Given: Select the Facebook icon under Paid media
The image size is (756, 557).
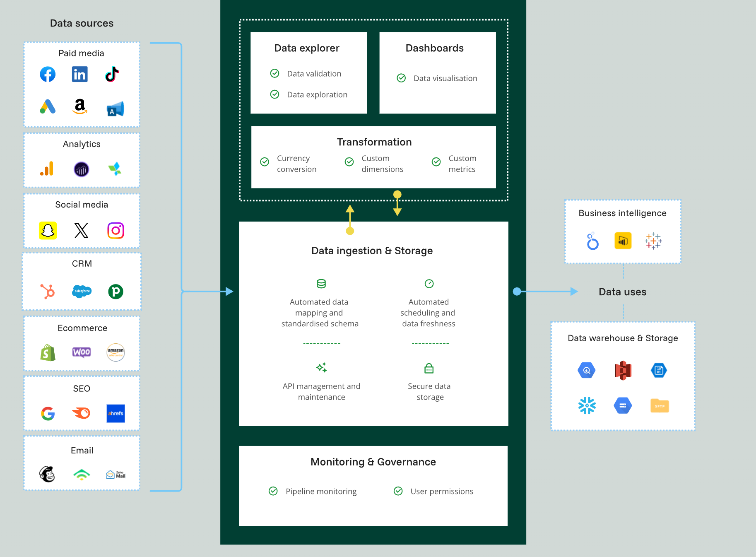Looking at the screenshot, I should point(48,74).
